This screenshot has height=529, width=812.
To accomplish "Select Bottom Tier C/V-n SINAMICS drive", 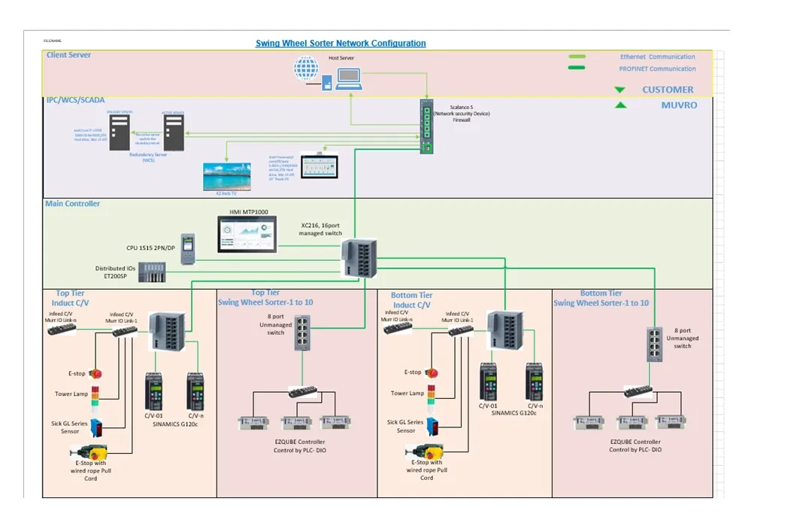I will pyautogui.click(x=535, y=382).
